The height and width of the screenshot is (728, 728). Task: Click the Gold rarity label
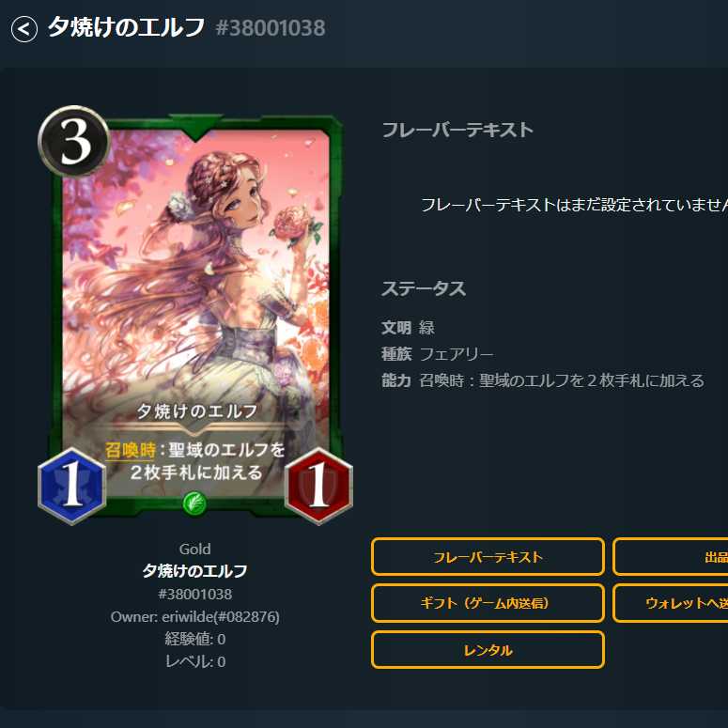(195, 549)
